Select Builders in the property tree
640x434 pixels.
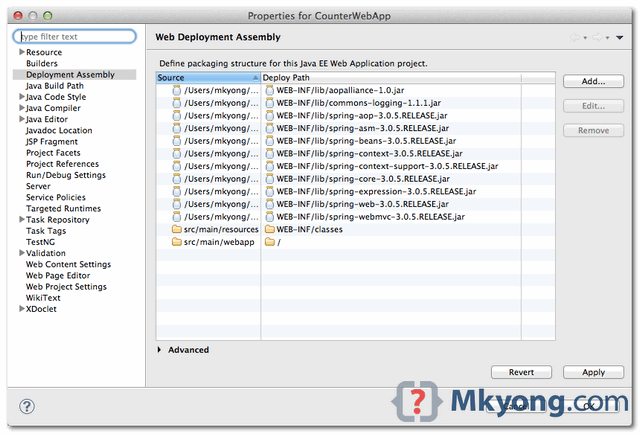click(x=42, y=63)
